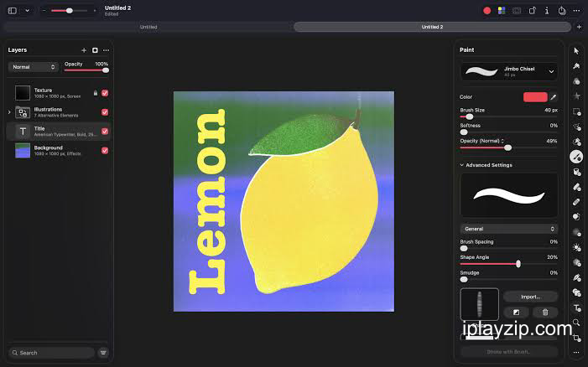The height and width of the screenshot is (367, 588).
Task: Hide the Texture layer checkbox
Action: pos(105,93)
